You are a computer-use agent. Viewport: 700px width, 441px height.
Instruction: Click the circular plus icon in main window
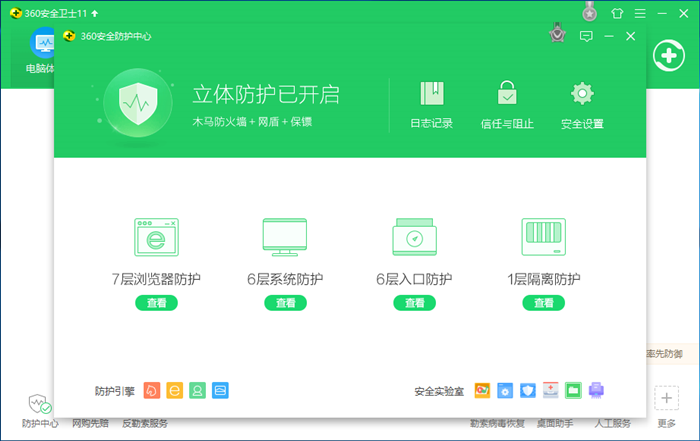click(x=669, y=56)
